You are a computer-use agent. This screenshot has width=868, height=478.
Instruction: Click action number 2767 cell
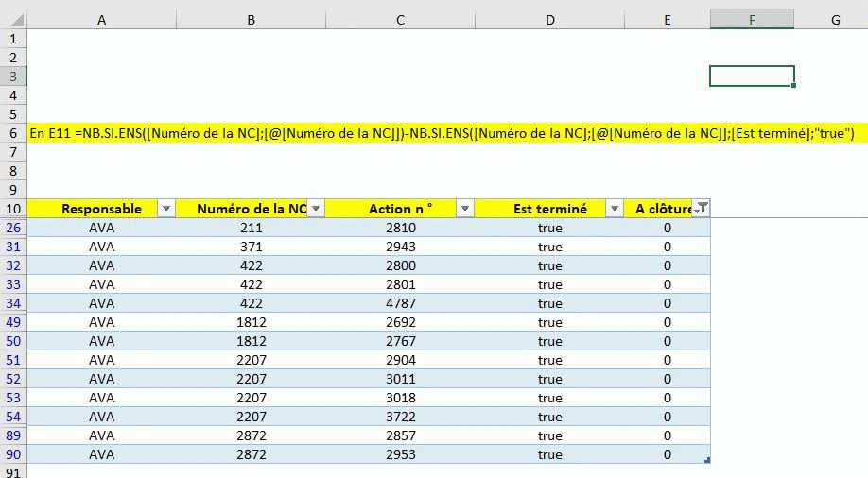coord(401,341)
